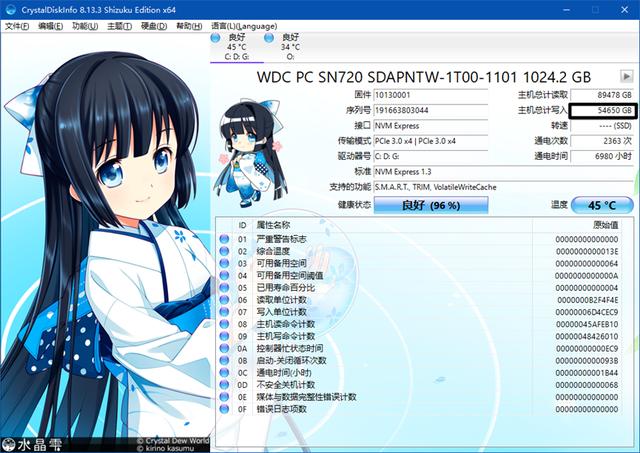Click status orb of attribute 0D 不安全关机计数
This screenshot has width=640, height=453.
coord(224,385)
